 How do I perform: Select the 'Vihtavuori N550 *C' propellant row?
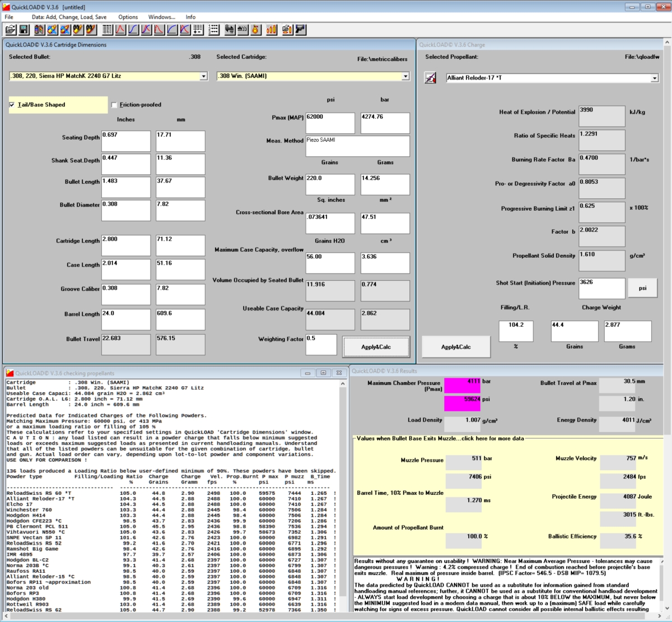[x=171, y=532]
